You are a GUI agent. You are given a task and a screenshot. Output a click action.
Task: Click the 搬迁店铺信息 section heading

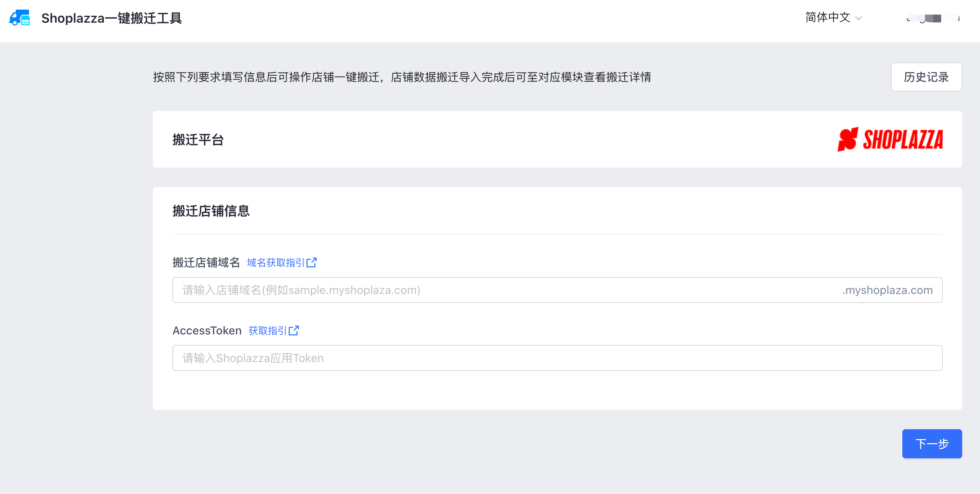tap(211, 211)
